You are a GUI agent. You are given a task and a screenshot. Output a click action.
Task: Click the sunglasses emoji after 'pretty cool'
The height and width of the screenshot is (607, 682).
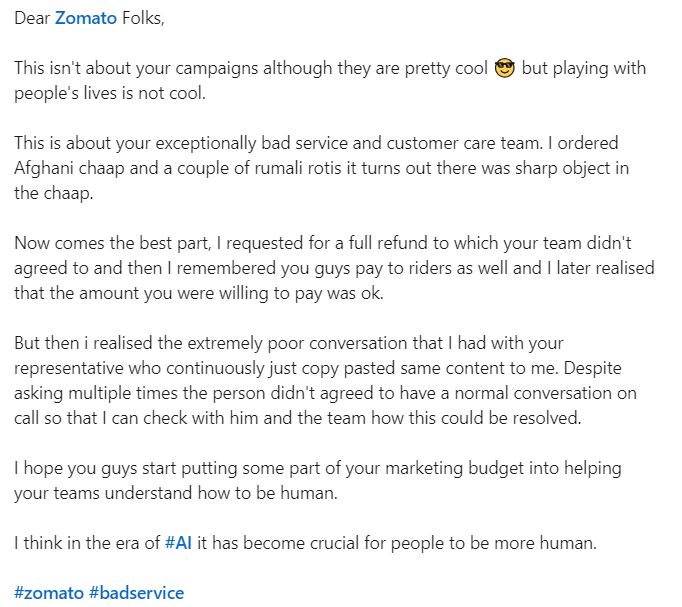click(x=505, y=68)
